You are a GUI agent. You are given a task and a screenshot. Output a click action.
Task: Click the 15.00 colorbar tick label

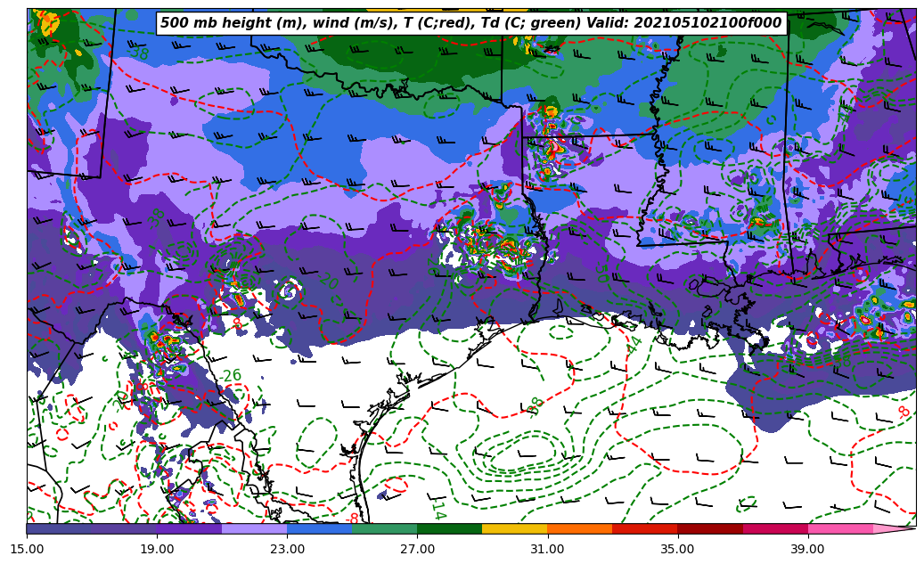27,549
